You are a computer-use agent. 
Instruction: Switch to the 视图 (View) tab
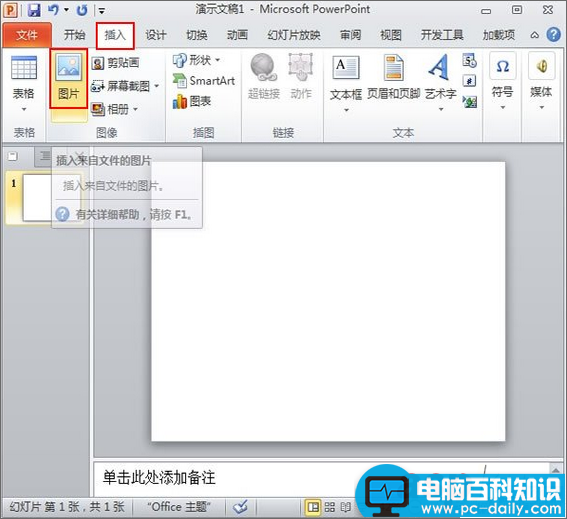pyautogui.click(x=391, y=35)
